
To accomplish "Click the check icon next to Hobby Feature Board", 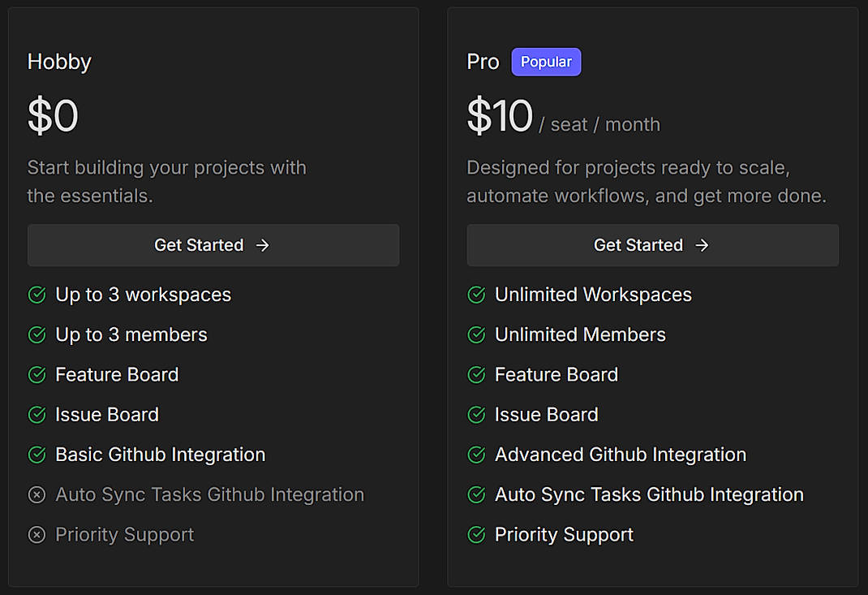I will (x=37, y=374).
